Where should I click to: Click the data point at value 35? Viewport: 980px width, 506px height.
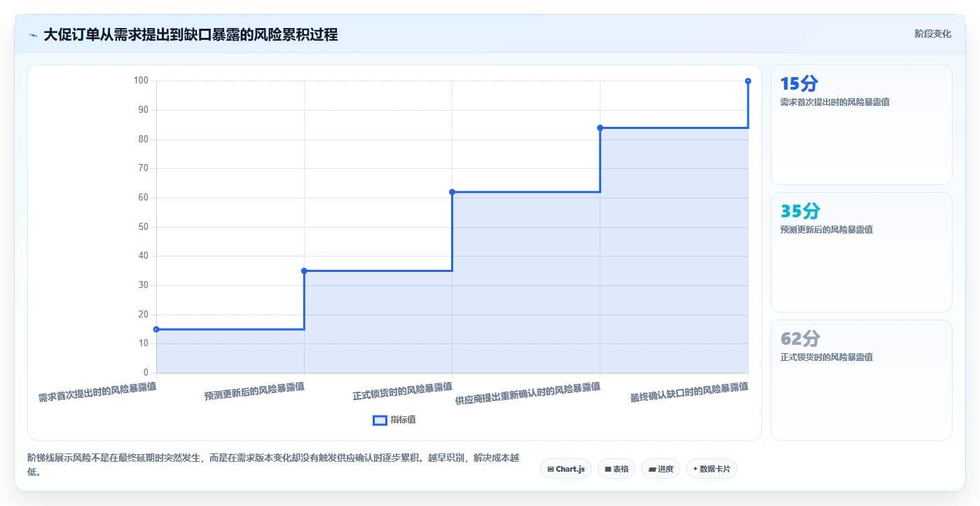point(304,271)
